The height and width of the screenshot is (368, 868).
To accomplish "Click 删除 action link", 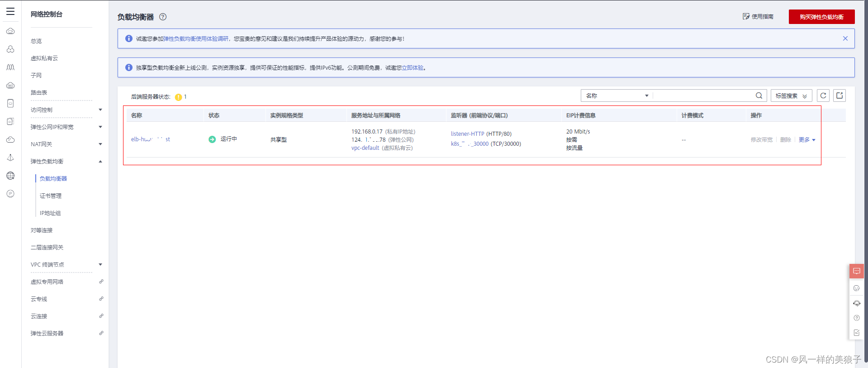I will pos(786,140).
